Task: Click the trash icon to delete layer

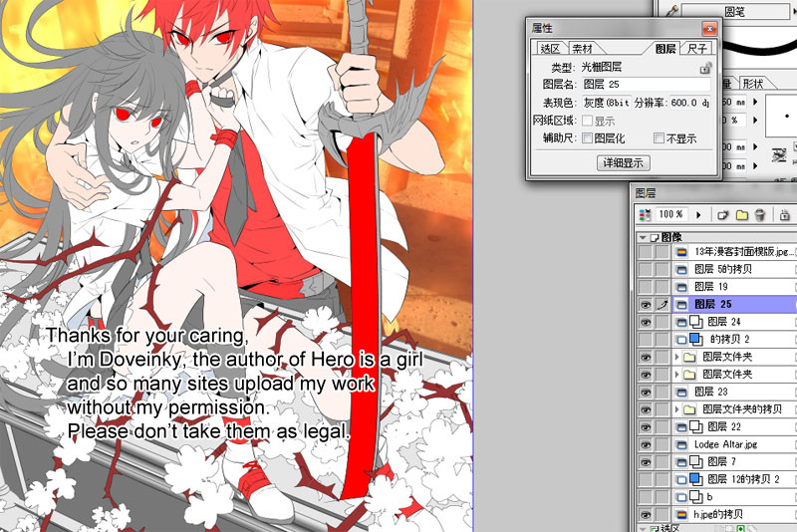Action: [759, 214]
